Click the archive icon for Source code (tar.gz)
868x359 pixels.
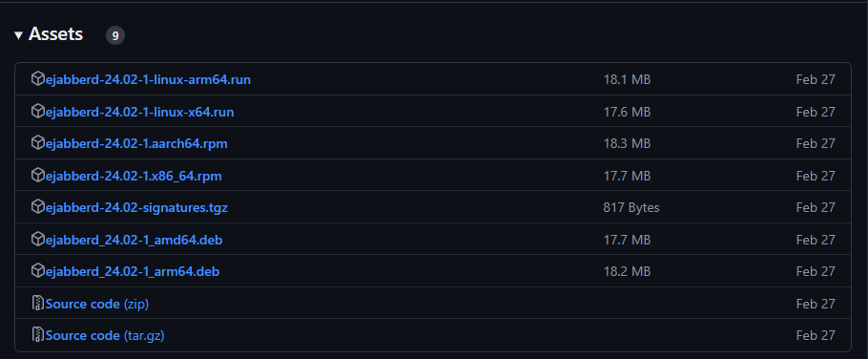tap(37, 334)
